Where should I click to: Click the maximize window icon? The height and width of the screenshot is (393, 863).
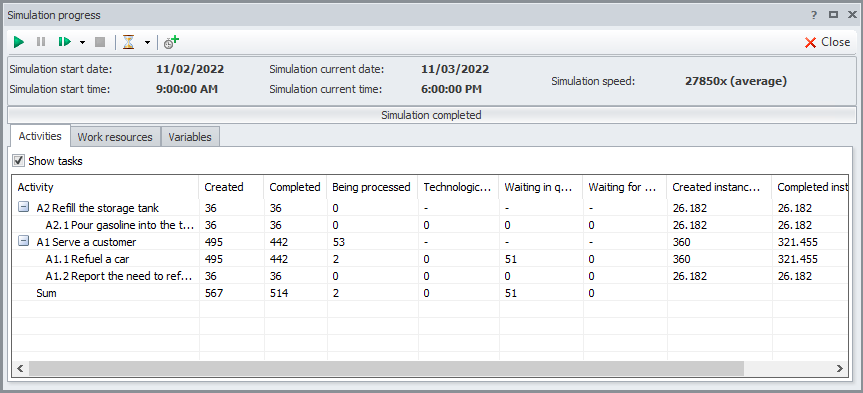click(x=833, y=15)
